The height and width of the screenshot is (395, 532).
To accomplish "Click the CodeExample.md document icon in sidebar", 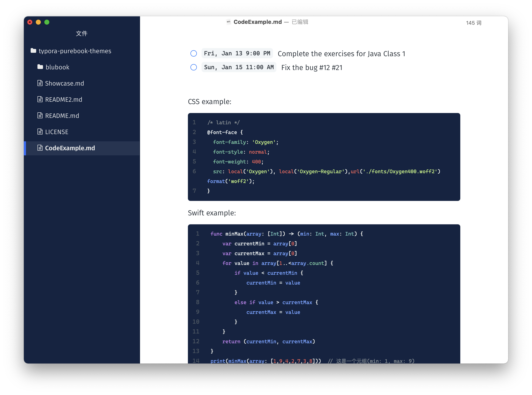I will [40, 148].
